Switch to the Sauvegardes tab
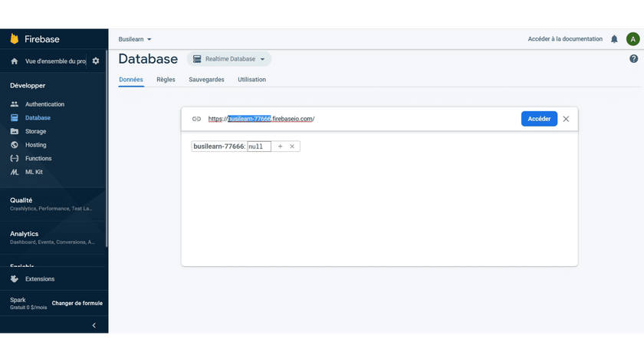 (x=206, y=80)
